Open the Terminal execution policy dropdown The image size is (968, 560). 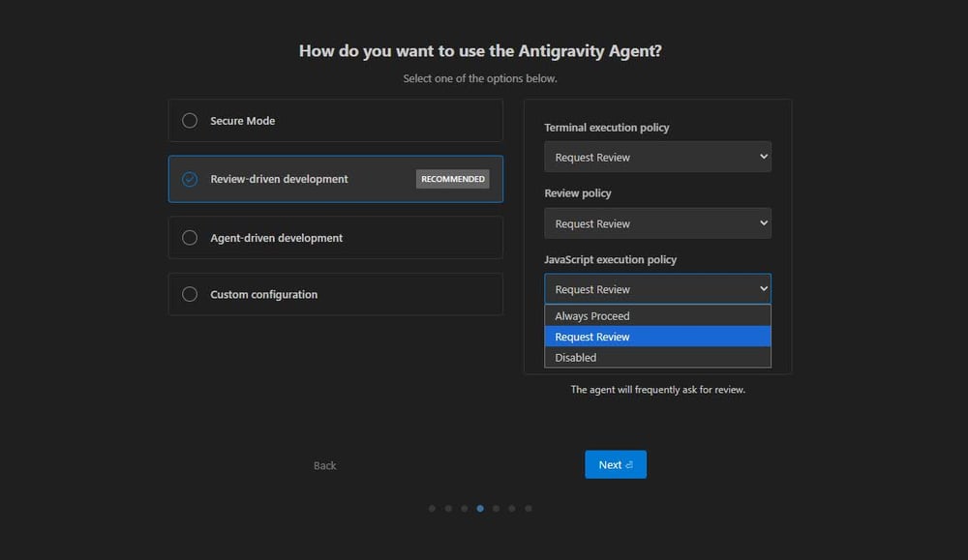coord(657,157)
